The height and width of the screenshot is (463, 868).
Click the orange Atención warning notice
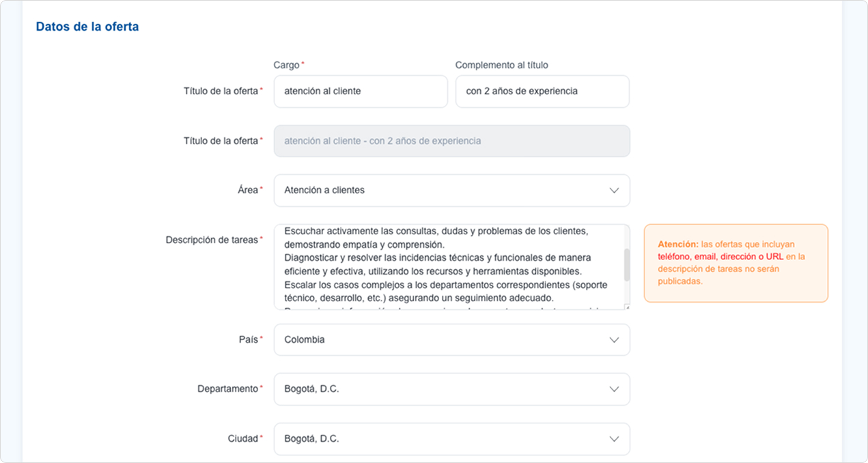pyautogui.click(x=736, y=263)
